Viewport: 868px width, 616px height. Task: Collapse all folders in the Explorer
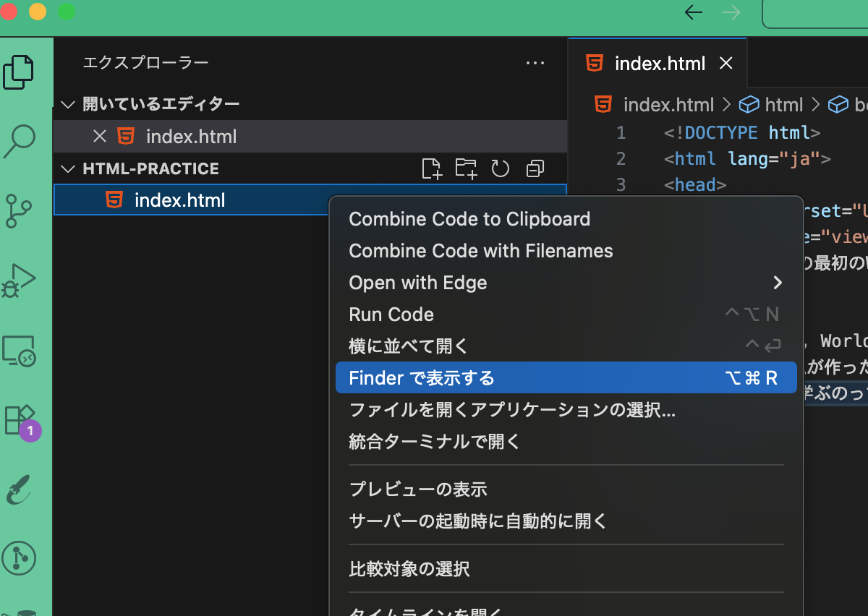click(x=535, y=168)
